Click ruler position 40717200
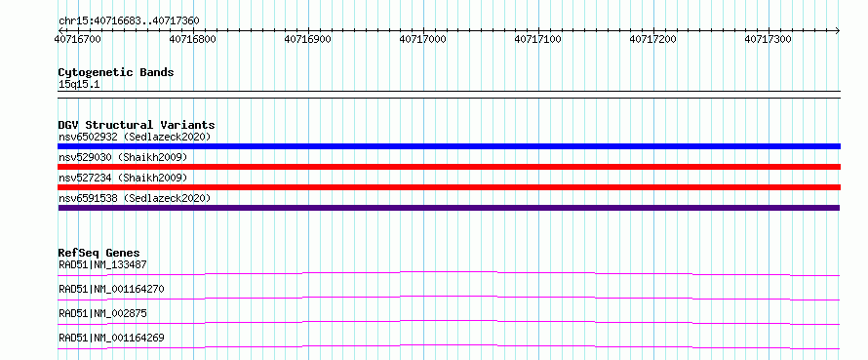 pos(653,39)
